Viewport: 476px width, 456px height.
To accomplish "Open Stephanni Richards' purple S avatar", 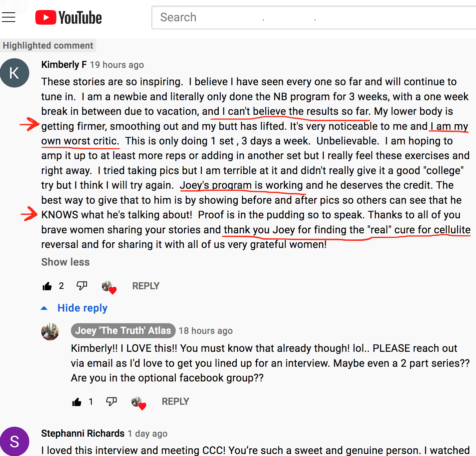I will [x=15, y=441].
